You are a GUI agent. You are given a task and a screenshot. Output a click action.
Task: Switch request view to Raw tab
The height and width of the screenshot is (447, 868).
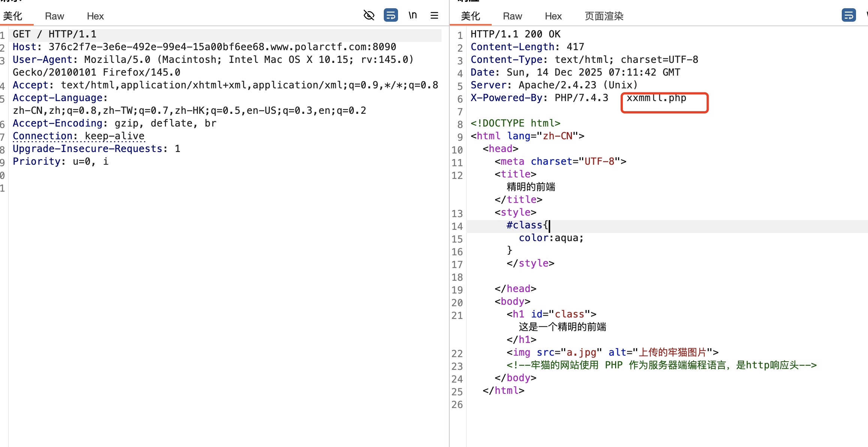[54, 16]
